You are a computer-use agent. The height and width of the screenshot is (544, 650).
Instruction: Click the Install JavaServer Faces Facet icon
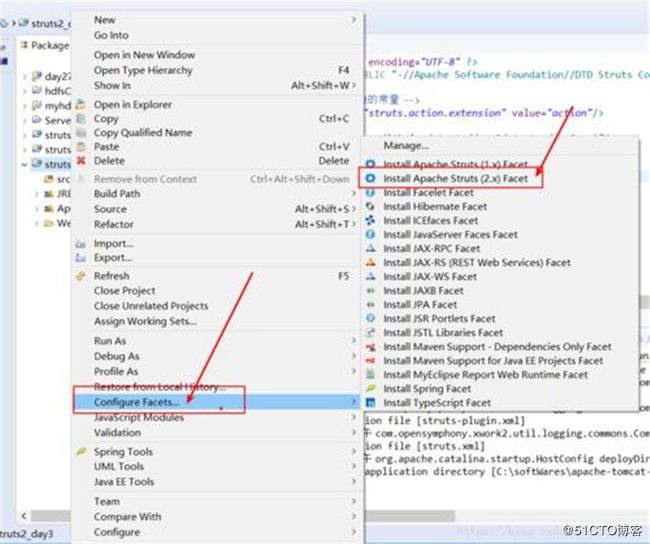tap(370, 234)
